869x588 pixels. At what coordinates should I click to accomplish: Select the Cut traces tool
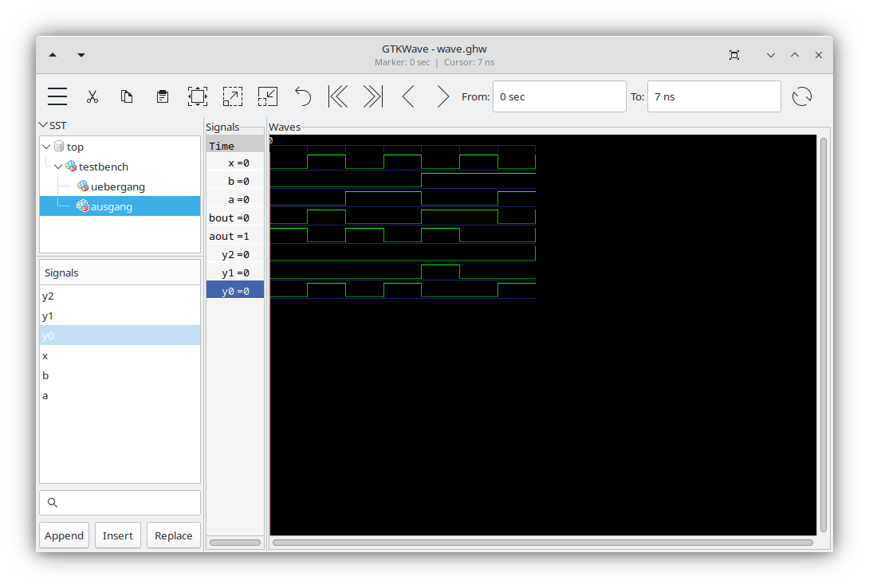tap(92, 96)
